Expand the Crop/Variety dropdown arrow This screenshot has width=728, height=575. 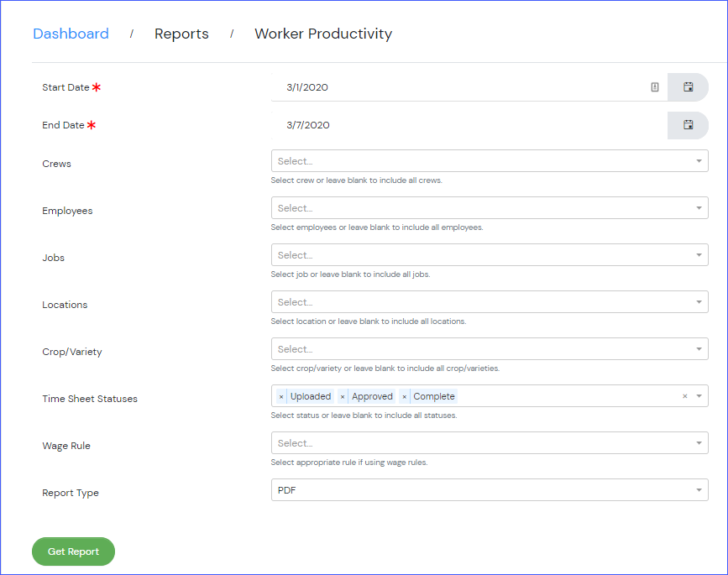(x=699, y=349)
